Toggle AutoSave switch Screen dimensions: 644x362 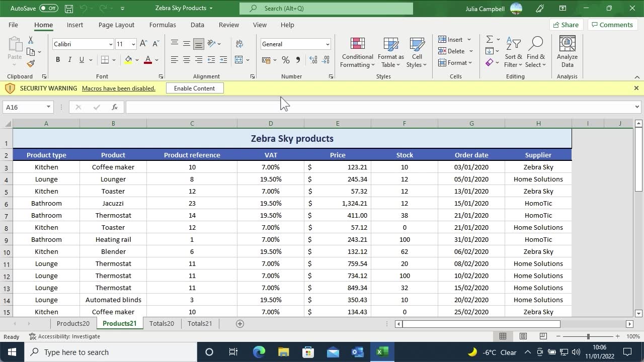click(48, 8)
